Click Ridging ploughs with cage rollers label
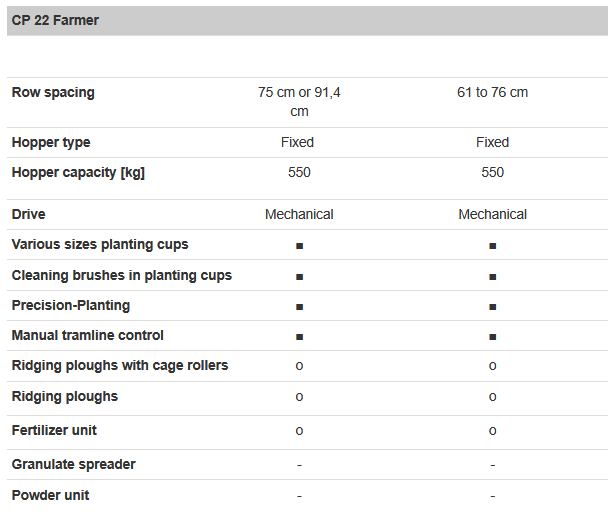 pyautogui.click(x=120, y=366)
